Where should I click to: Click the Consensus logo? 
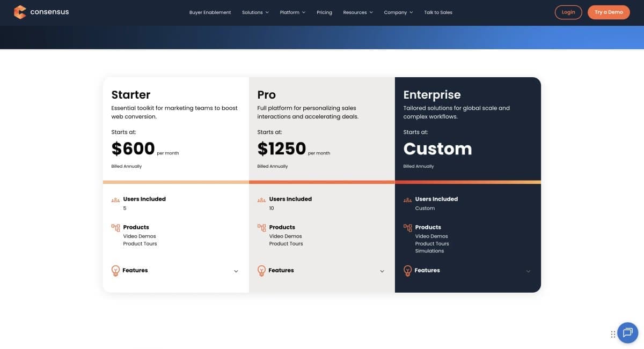pos(41,12)
